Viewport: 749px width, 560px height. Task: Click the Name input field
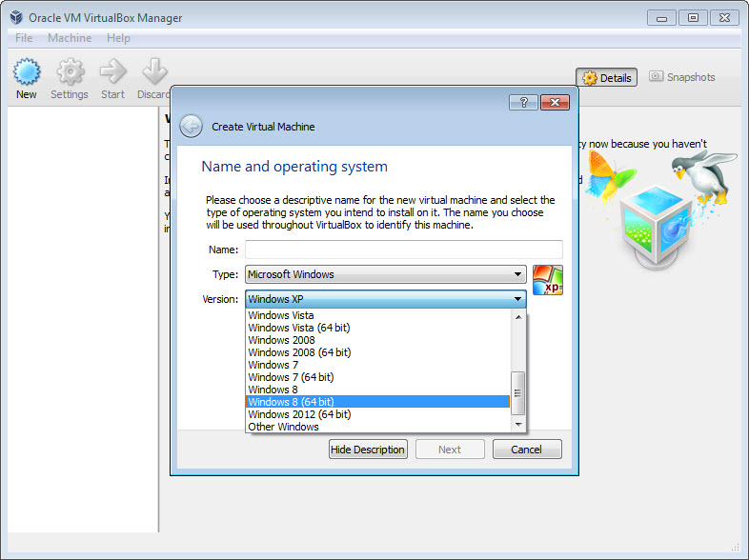pos(404,250)
